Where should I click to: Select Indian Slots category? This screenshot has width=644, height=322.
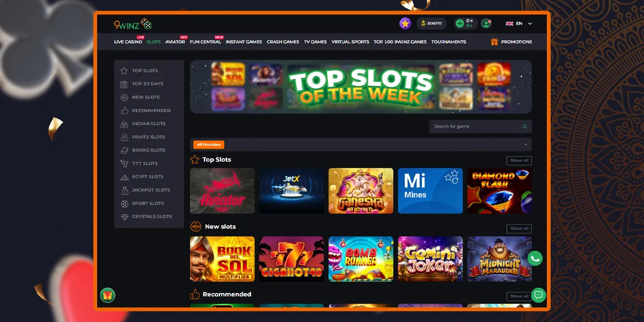149,123
